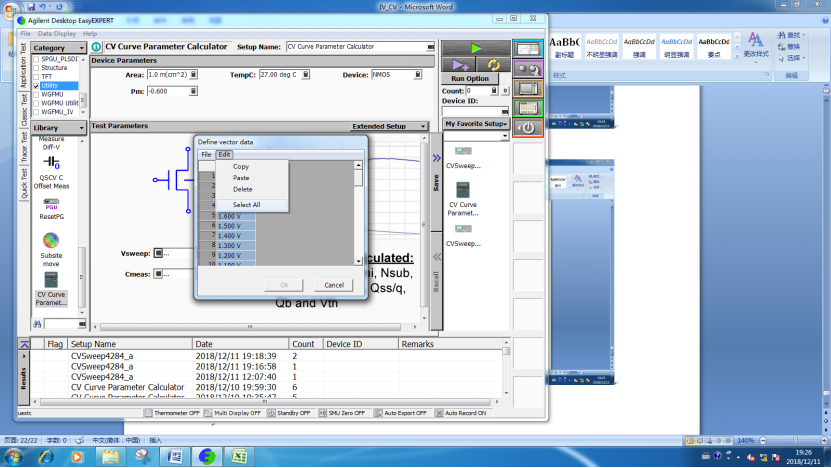831x468 pixels.
Task: Click the yellow repeat measurement button
Action: pos(493,65)
